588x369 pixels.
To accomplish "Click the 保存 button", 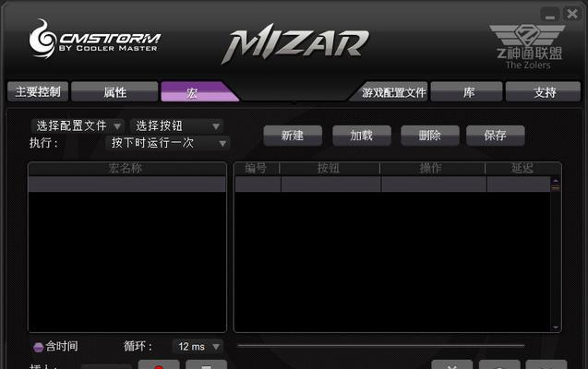I will pos(496,136).
